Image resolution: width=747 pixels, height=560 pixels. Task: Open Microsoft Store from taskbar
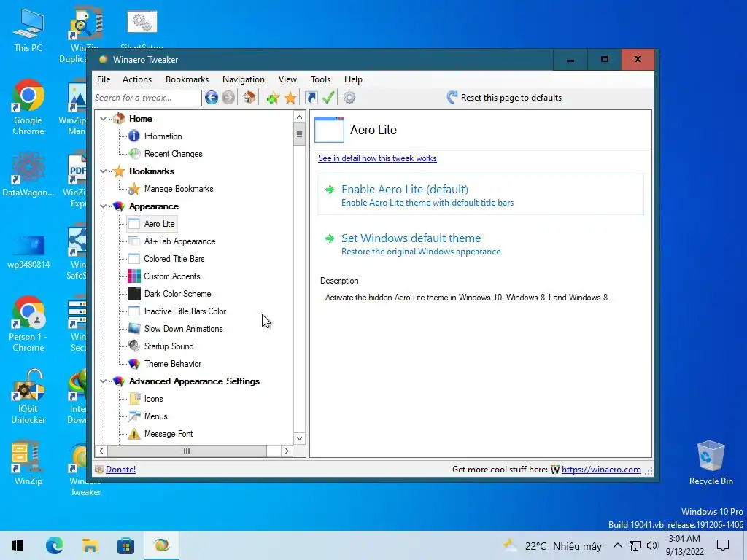(x=125, y=545)
